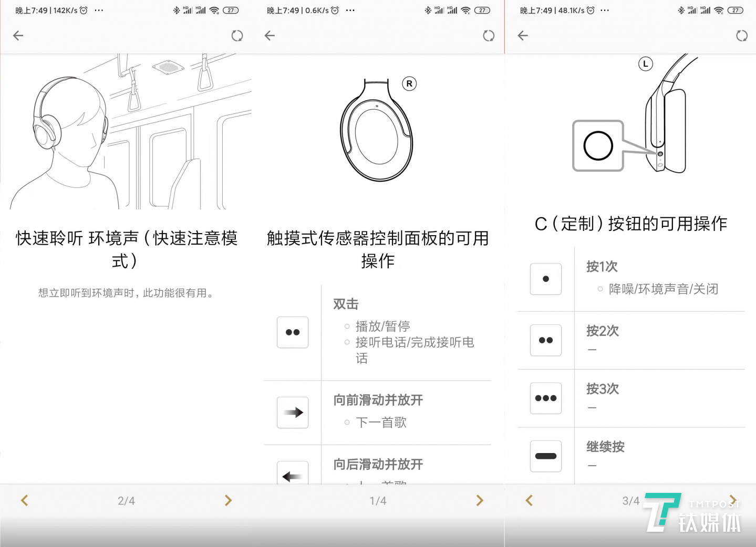
Task: Go back a page from page 3/4
Action: (x=530, y=500)
